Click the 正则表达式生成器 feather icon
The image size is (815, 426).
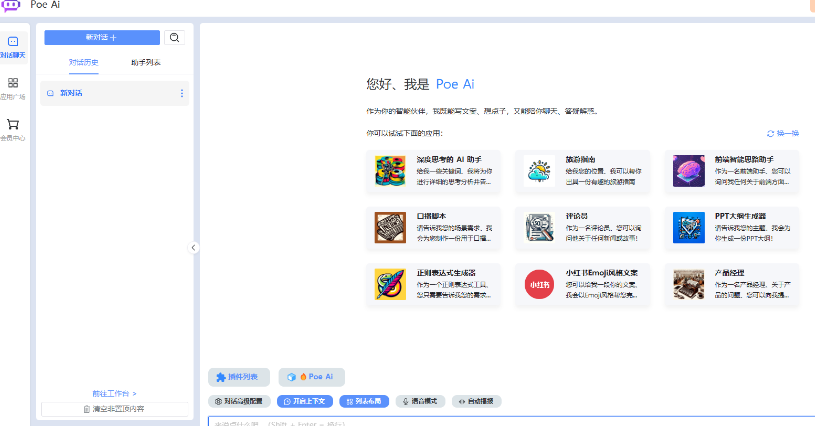tap(390, 284)
